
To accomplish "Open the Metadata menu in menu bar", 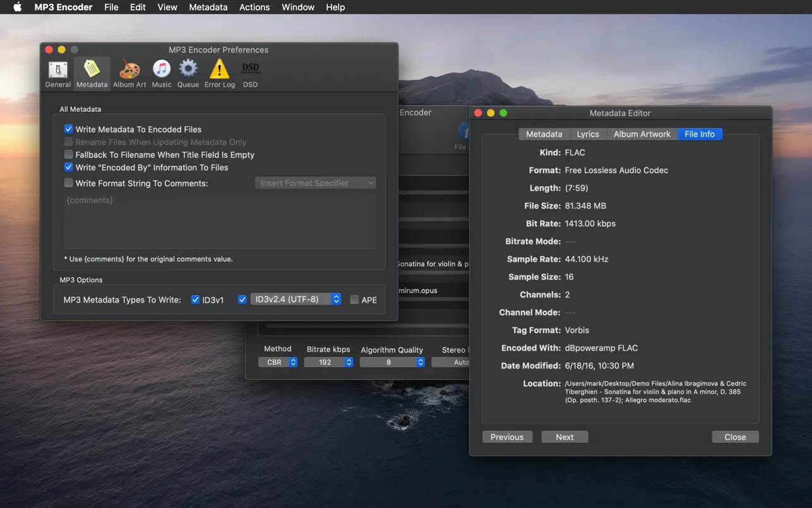I will (x=208, y=7).
